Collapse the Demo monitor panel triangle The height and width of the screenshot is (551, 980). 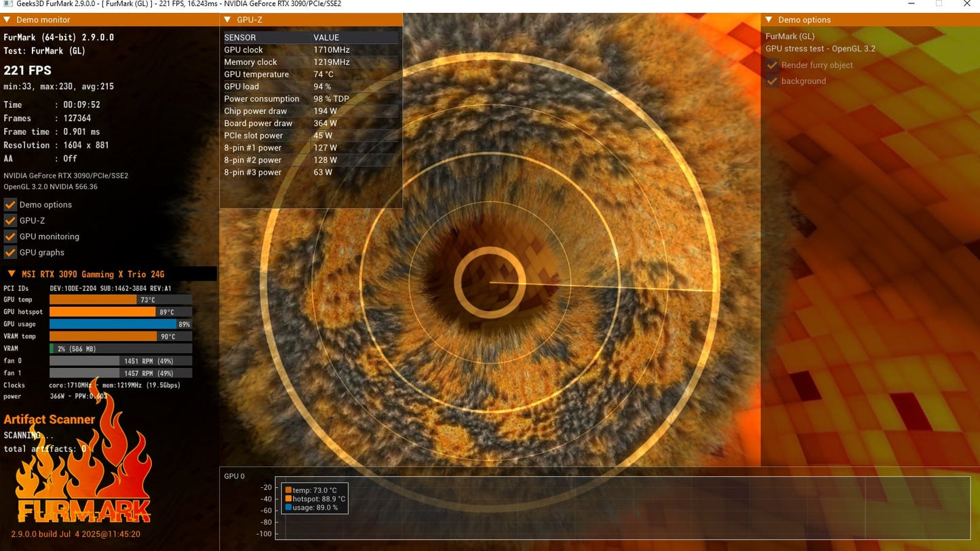click(x=7, y=20)
